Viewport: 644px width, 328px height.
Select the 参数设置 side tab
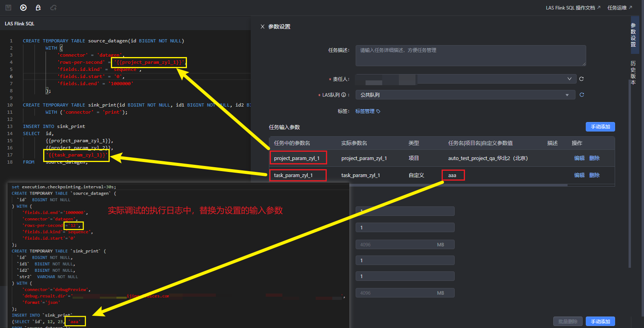633,35
